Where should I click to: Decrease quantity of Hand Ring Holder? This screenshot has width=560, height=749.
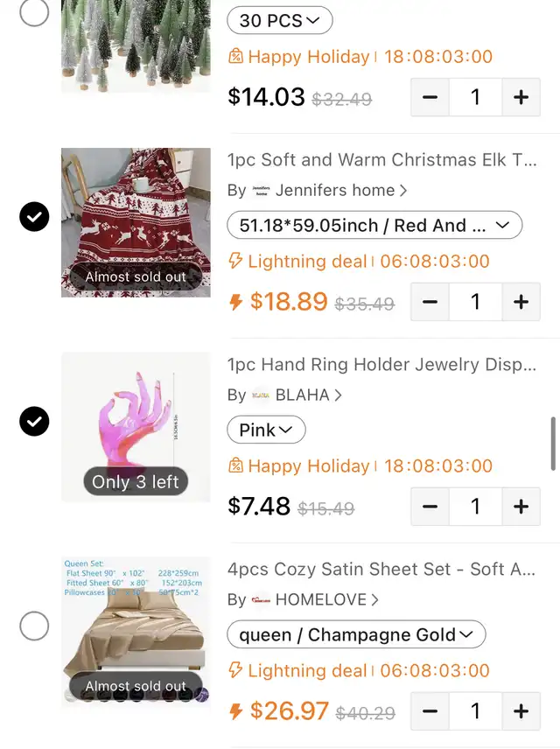pos(430,507)
